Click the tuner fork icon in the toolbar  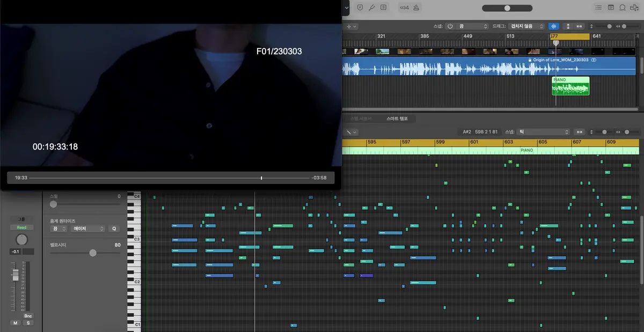tap(371, 8)
